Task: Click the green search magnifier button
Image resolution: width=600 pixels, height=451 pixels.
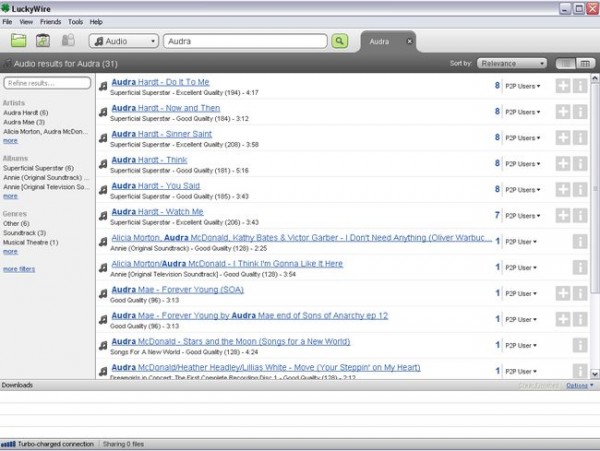Action: (340, 41)
